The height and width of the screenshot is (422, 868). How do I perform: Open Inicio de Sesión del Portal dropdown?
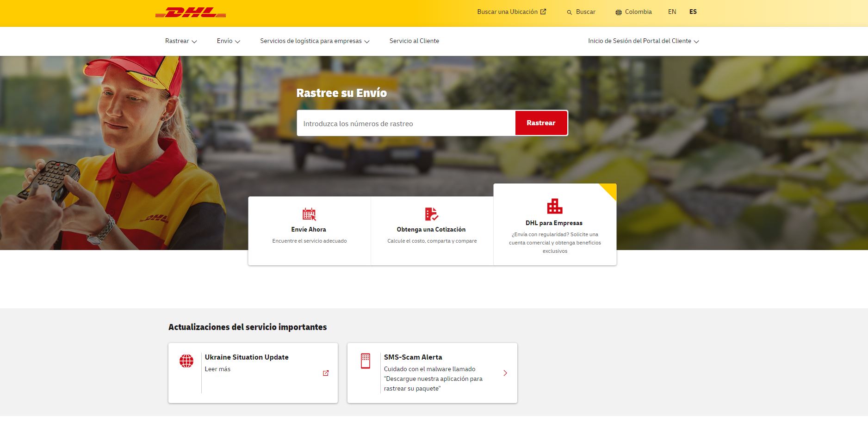click(x=643, y=41)
